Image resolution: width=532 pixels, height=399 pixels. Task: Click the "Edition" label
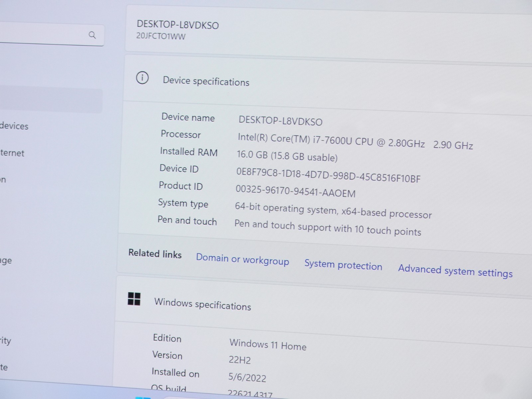point(167,338)
